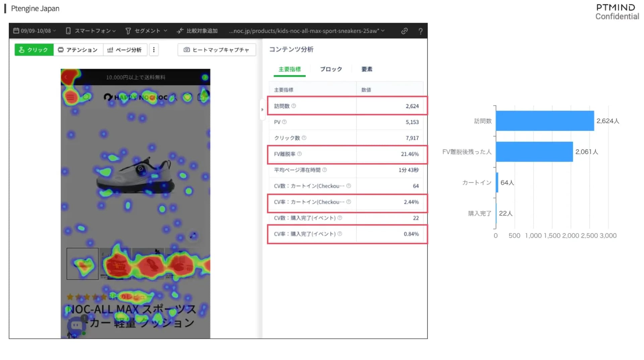Screen dimensions: 644x360
Task: Click the three-dot more options icon
Action: click(x=154, y=50)
